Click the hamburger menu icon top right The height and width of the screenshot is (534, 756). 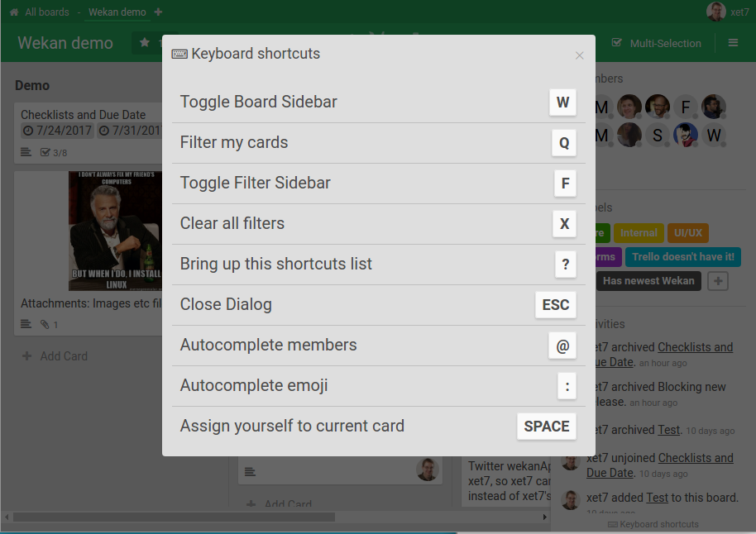[x=733, y=42]
